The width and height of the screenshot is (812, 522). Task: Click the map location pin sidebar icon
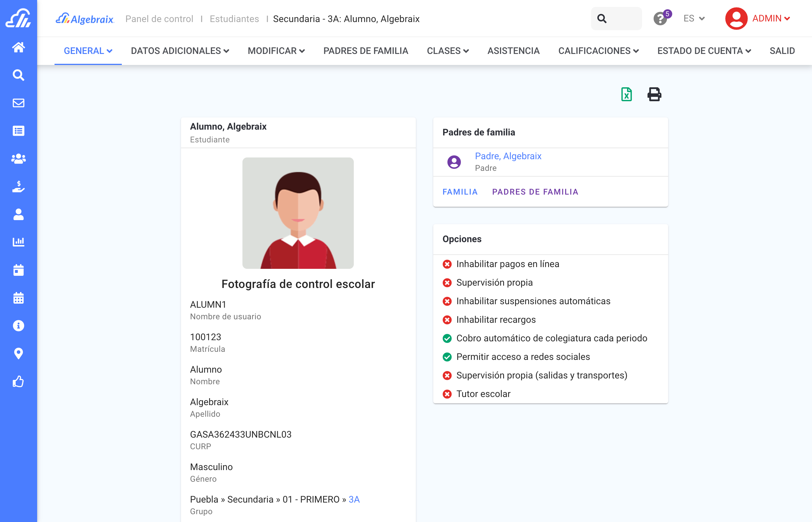pyautogui.click(x=18, y=354)
